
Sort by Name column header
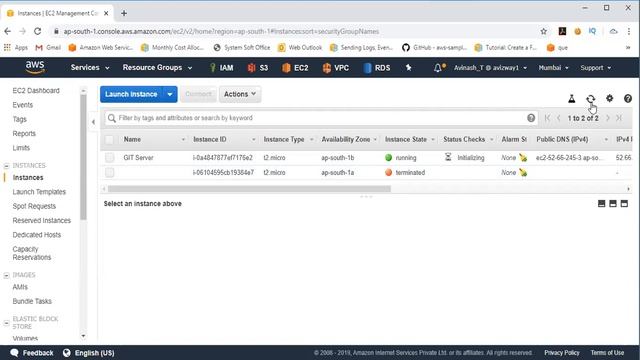click(154, 140)
